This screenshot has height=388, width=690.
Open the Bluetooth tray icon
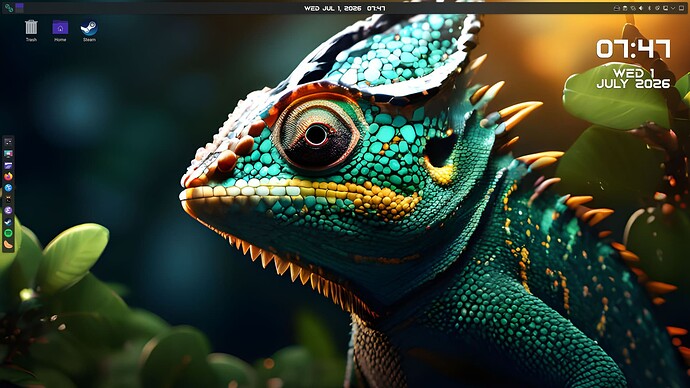[x=650, y=8]
